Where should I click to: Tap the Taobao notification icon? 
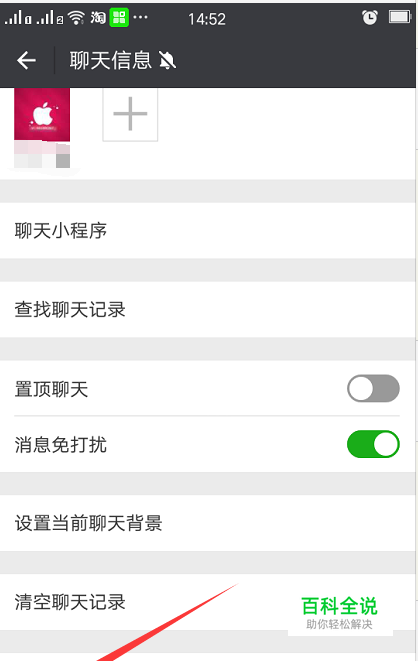coord(98,17)
